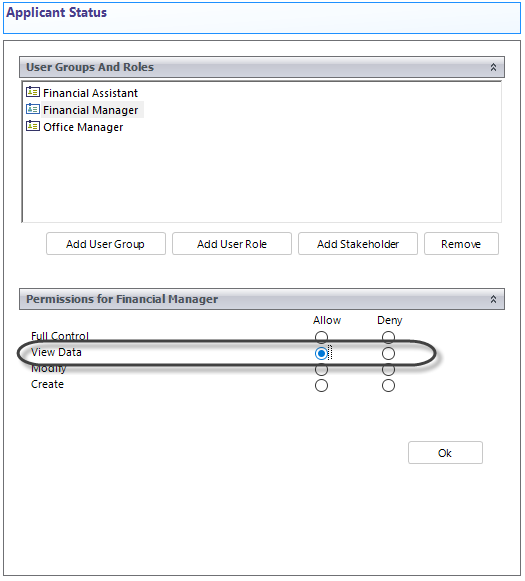Click the Financial Assistant role icon
525x581 pixels.
coord(33,92)
